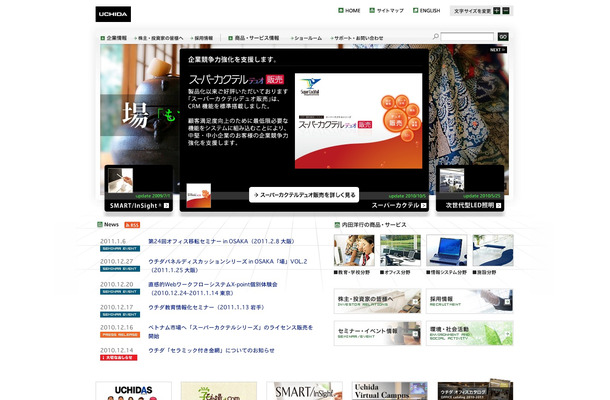Open the 教育・学校分野 thumbnail
The width and height of the screenshot is (610, 400).
[354, 250]
